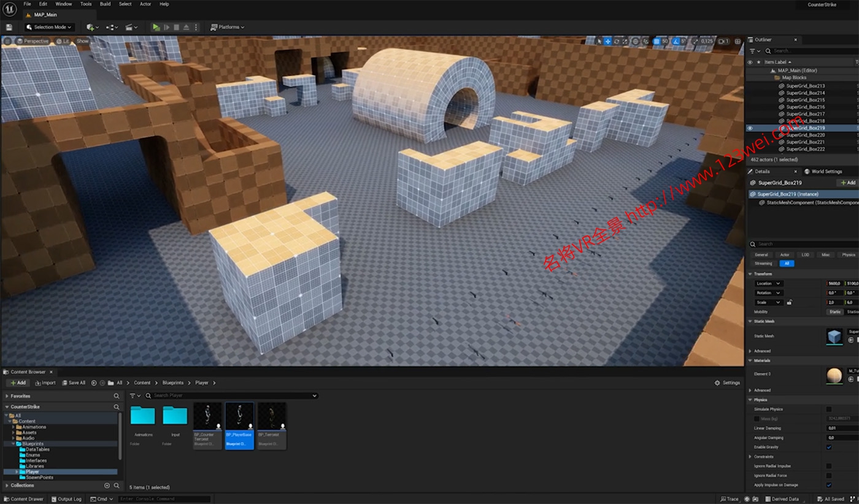Open the Selection Mode dropdown

point(50,27)
